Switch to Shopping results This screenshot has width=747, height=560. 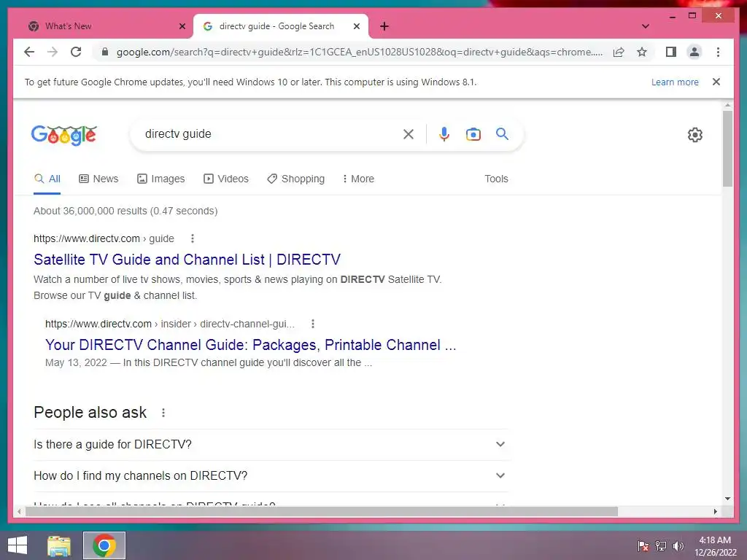[x=296, y=179]
